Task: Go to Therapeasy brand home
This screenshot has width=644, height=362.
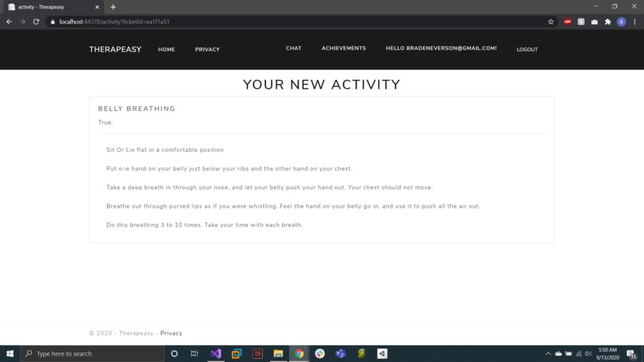Action: point(115,50)
